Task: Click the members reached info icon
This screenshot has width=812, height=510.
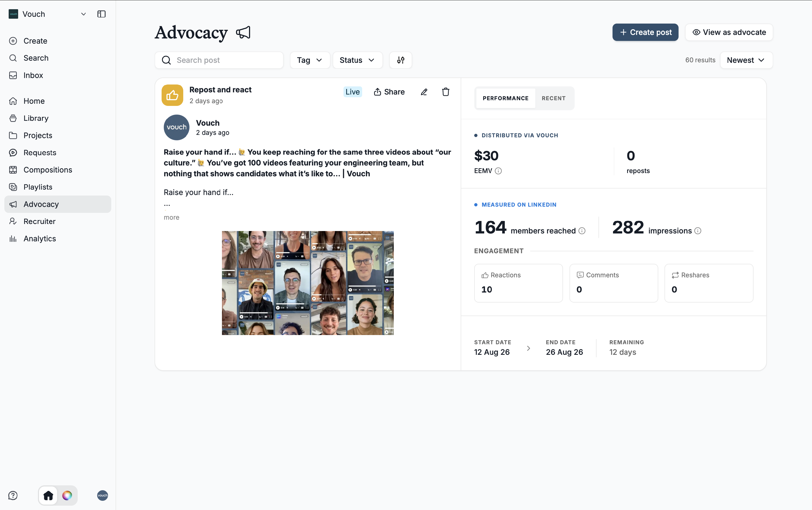Action: point(582,231)
